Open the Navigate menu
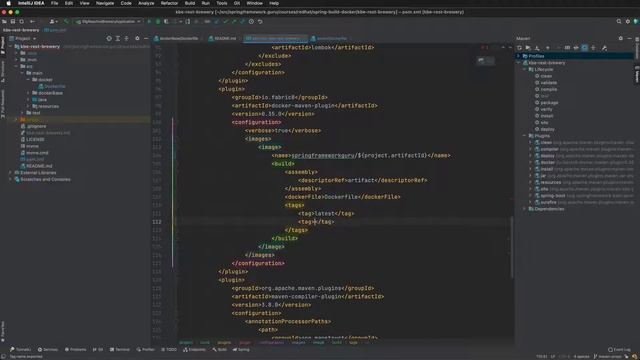The image size is (640, 360). pos(105,3)
